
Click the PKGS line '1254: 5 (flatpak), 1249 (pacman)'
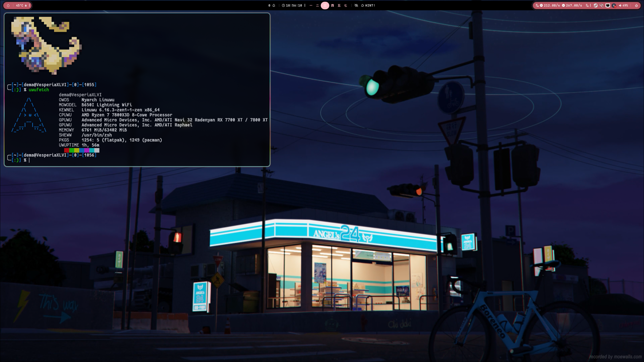tap(122, 140)
